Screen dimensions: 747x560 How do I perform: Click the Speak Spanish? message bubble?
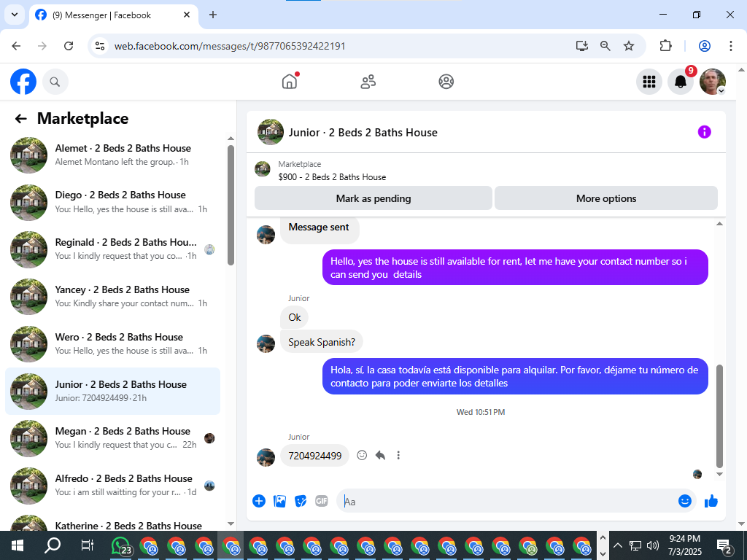pyautogui.click(x=322, y=342)
